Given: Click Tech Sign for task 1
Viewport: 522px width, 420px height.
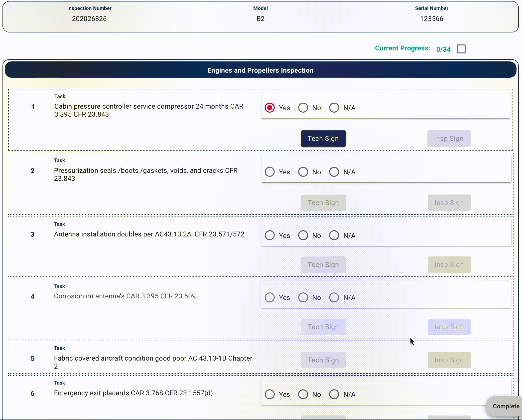Looking at the screenshot, I should tap(323, 139).
